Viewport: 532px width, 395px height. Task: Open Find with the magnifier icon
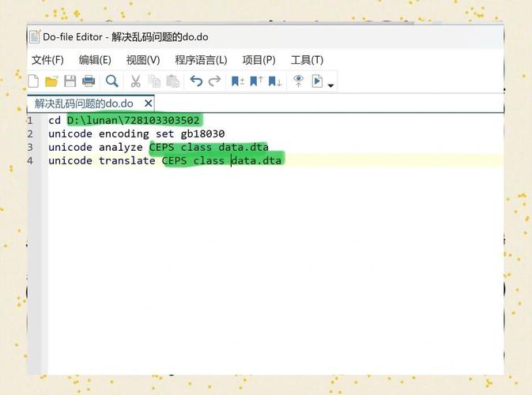coord(112,81)
